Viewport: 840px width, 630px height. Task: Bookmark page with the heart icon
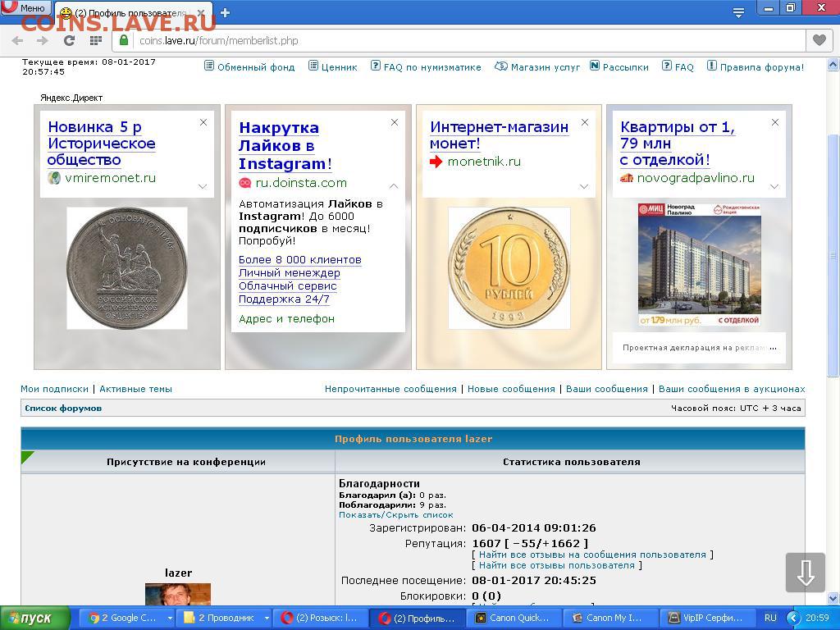(x=819, y=40)
